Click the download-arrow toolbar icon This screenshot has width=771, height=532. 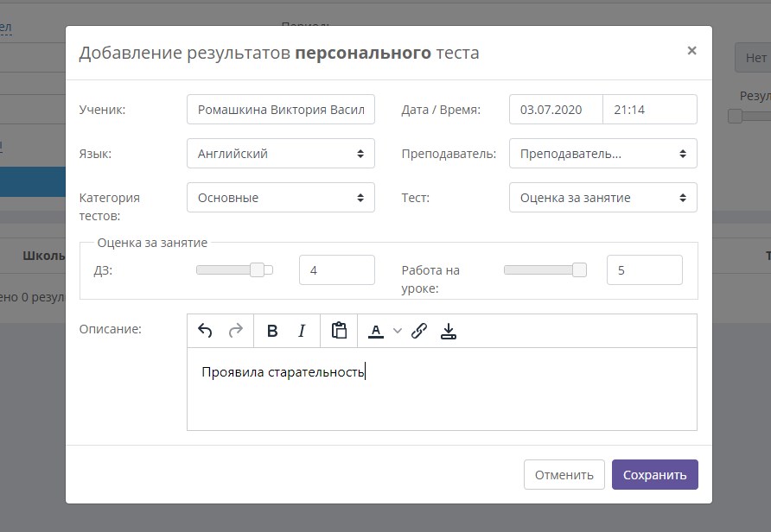click(x=449, y=331)
